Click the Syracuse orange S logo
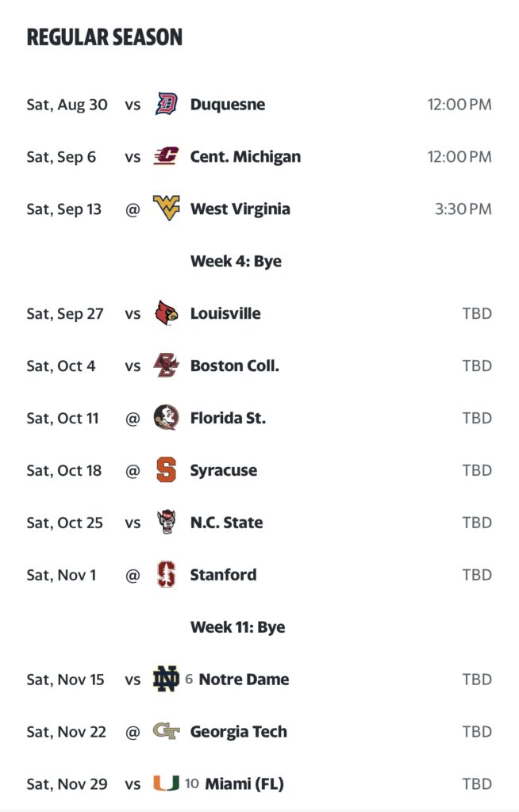 pyautogui.click(x=167, y=470)
